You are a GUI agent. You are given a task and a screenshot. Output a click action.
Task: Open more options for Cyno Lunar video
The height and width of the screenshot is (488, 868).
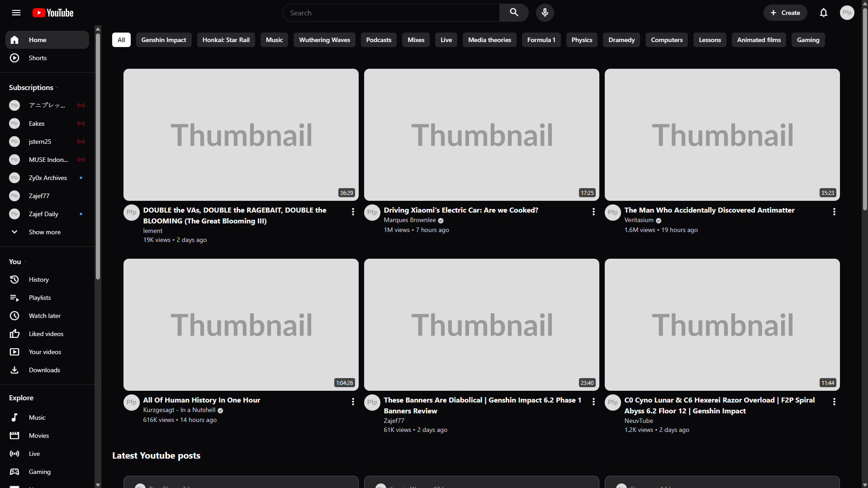[x=834, y=402]
